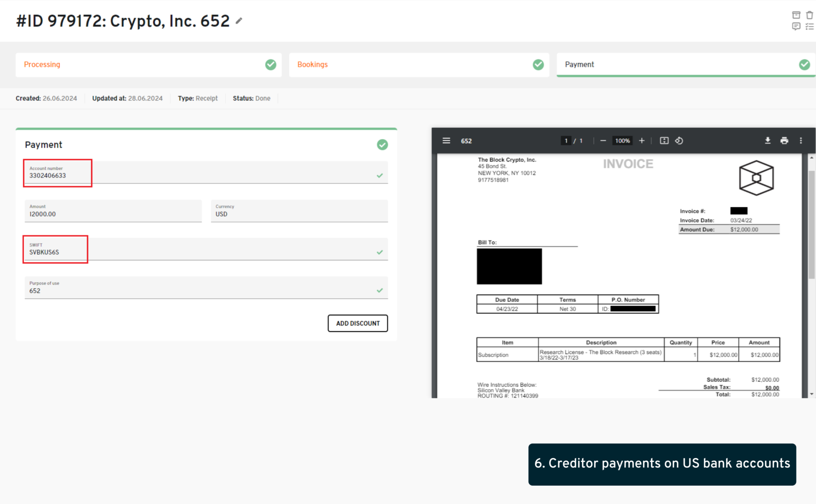Click the Type: Receipt text
The image size is (816, 504).
pos(198,98)
